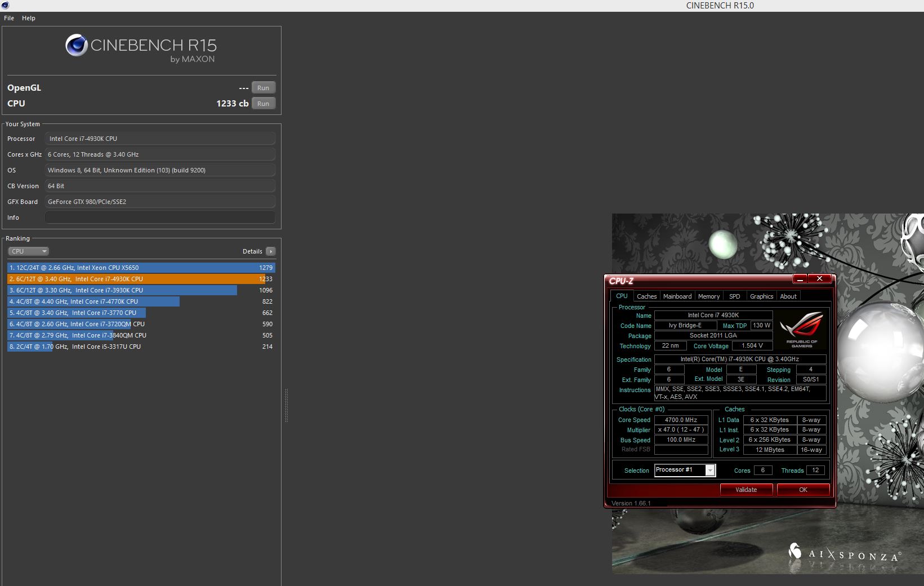Click CPU score 1233 cb
The height and width of the screenshot is (586, 924).
[232, 104]
